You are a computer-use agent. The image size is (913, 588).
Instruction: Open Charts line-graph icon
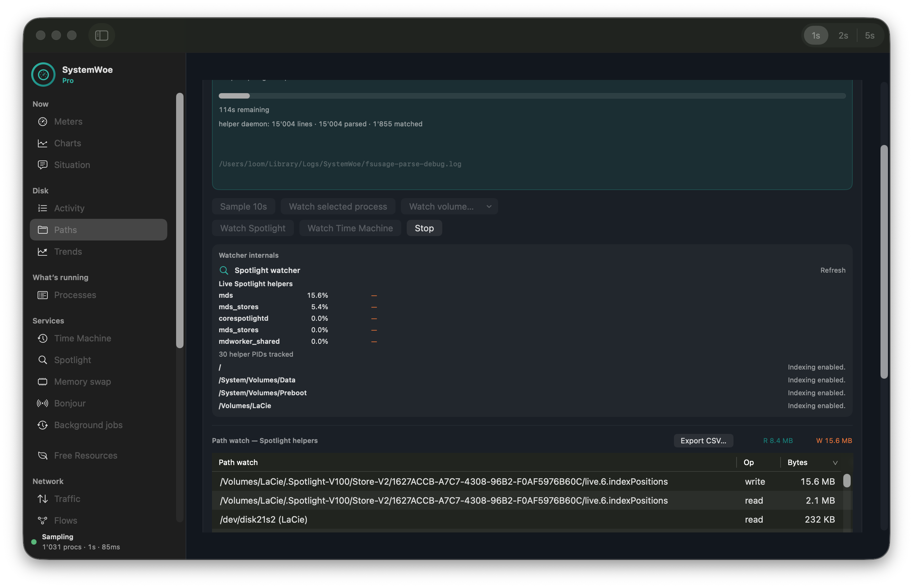[x=43, y=143]
